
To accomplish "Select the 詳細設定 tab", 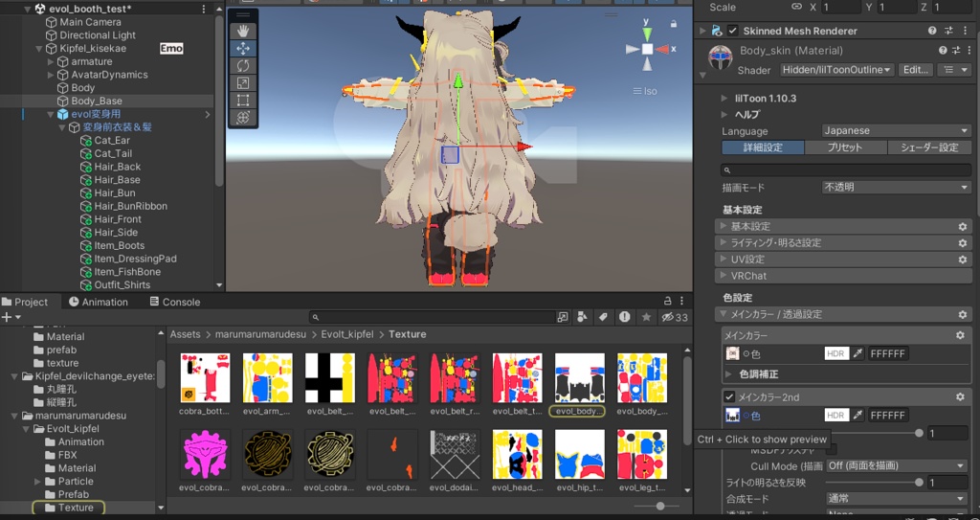I will click(763, 147).
